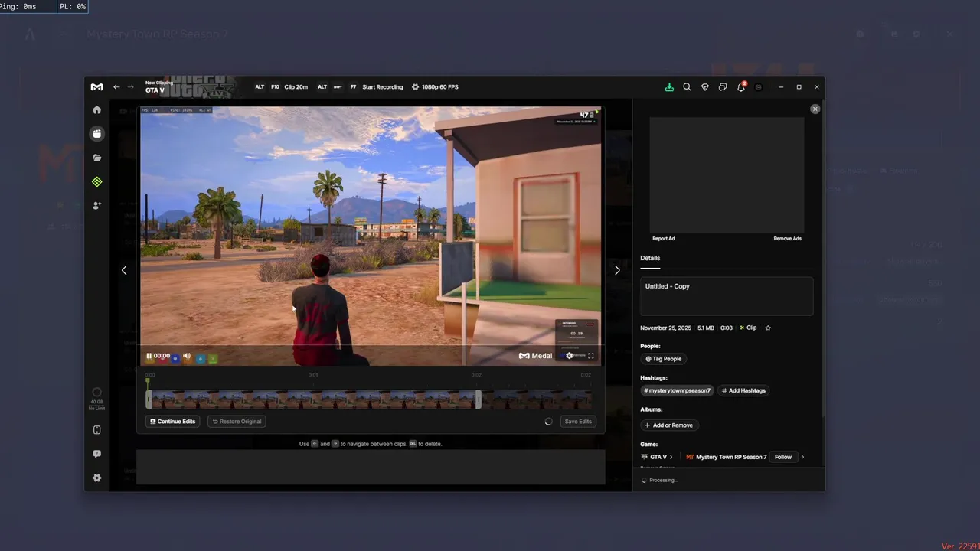Click the Now Clipping GTA V label
This screenshot has height=551, width=980.
[x=158, y=87]
